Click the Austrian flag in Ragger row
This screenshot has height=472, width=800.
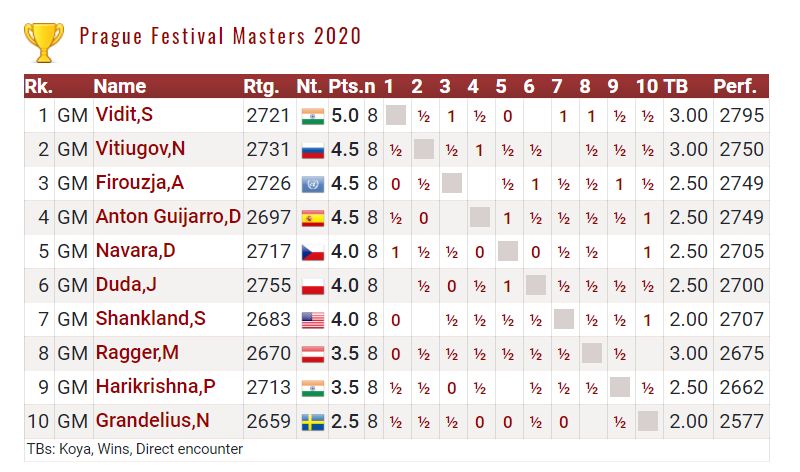click(x=312, y=354)
